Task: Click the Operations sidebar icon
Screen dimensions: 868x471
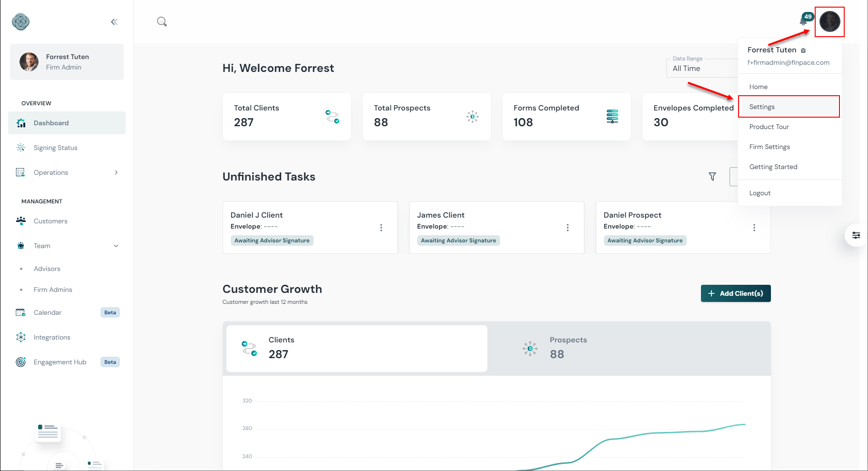Action: pyautogui.click(x=20, y=172)
